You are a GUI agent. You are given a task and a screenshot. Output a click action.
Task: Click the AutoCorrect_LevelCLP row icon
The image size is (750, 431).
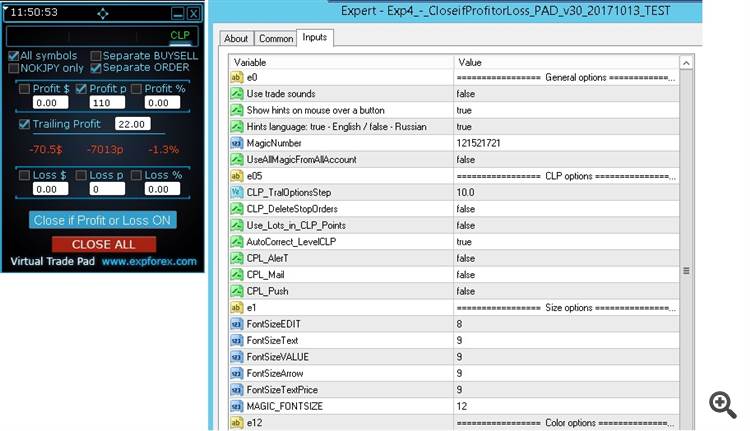(236, 242)
